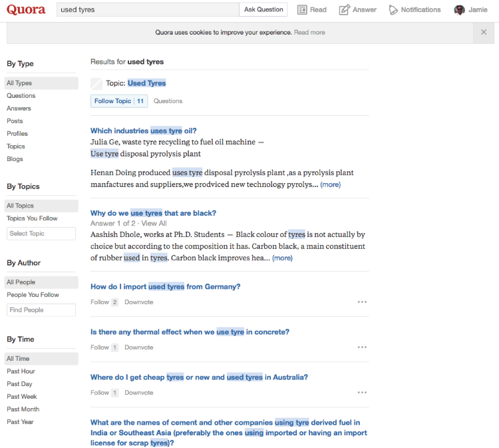This screenshot has width=499, height=448.
Task: Filter results to Past Hour
Action: (x=21, y=371)
